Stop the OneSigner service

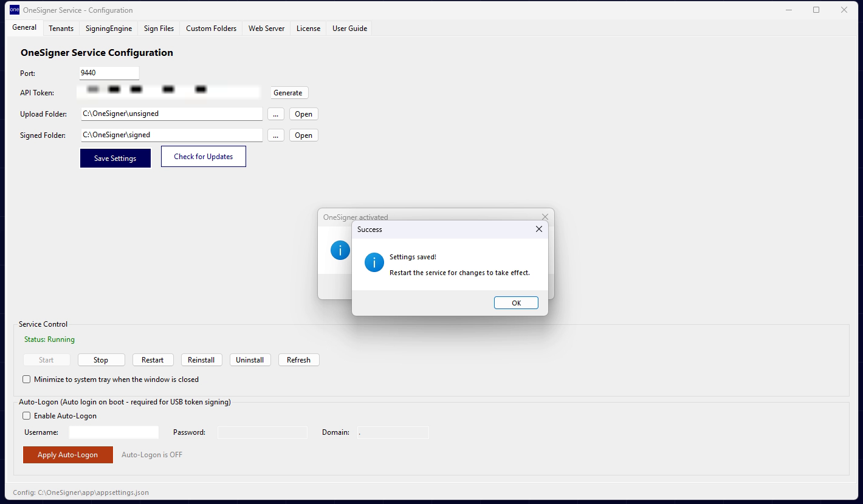101,360
